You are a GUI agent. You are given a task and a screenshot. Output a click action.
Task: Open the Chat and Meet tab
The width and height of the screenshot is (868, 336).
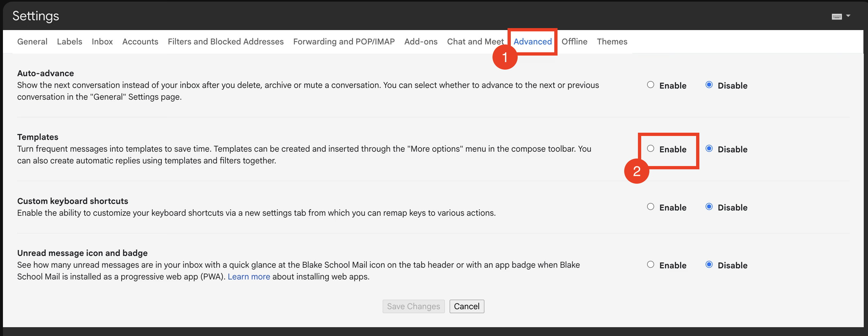[x=475, y=42]
